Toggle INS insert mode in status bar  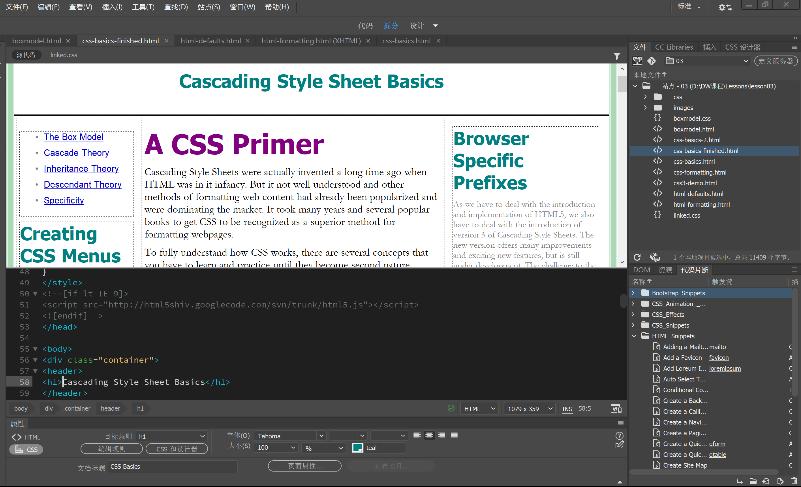coord(567,409)
